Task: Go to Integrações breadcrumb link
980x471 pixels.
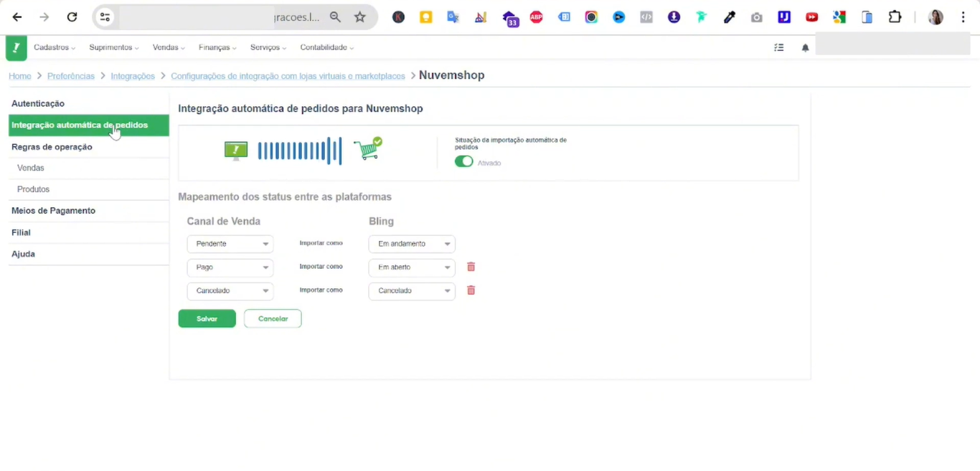Action: [133, 76]
